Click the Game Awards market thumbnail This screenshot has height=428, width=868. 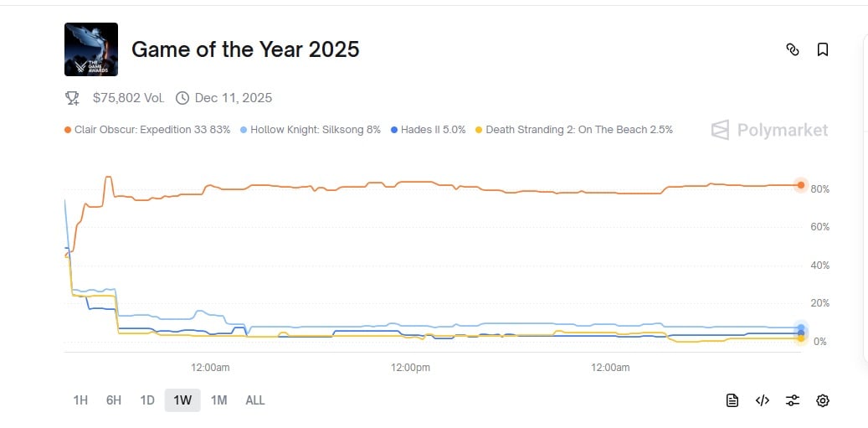[91, 49]
